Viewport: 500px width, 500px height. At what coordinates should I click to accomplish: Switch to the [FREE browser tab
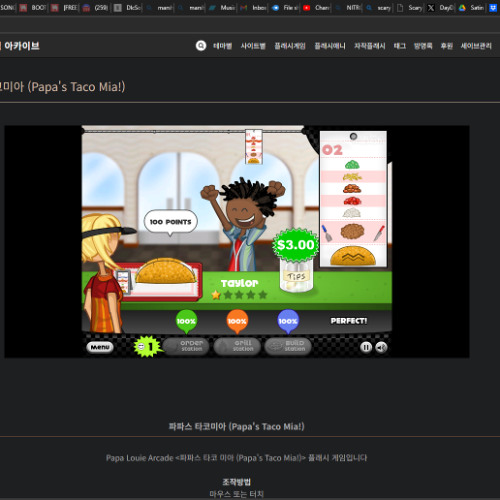64,8
